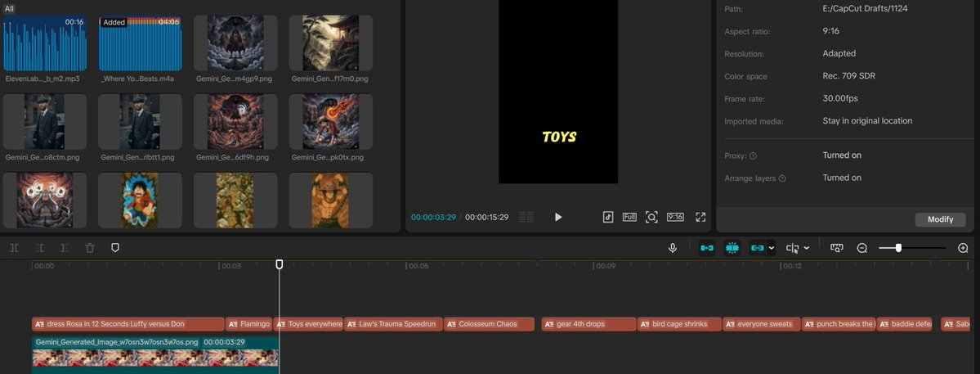Select the 'everyone sweats' text clip
The width and height of the screenshot is (980, 374).
click(x=762, y=324)
